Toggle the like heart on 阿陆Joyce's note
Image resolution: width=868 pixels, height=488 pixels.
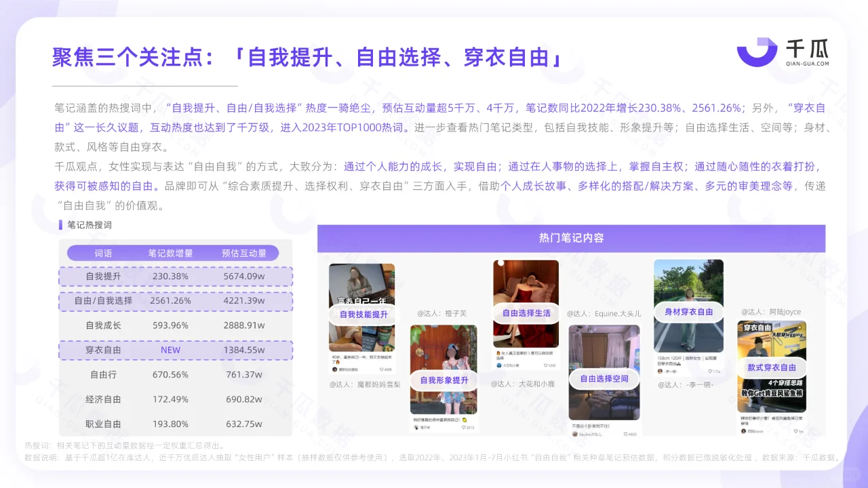(795, 431)
